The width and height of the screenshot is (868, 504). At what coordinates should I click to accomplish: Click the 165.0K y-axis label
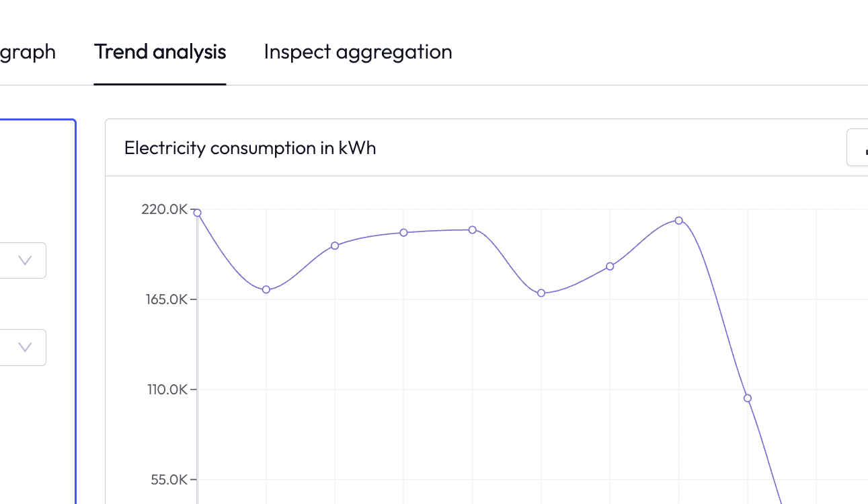click(x=165, y=299)
